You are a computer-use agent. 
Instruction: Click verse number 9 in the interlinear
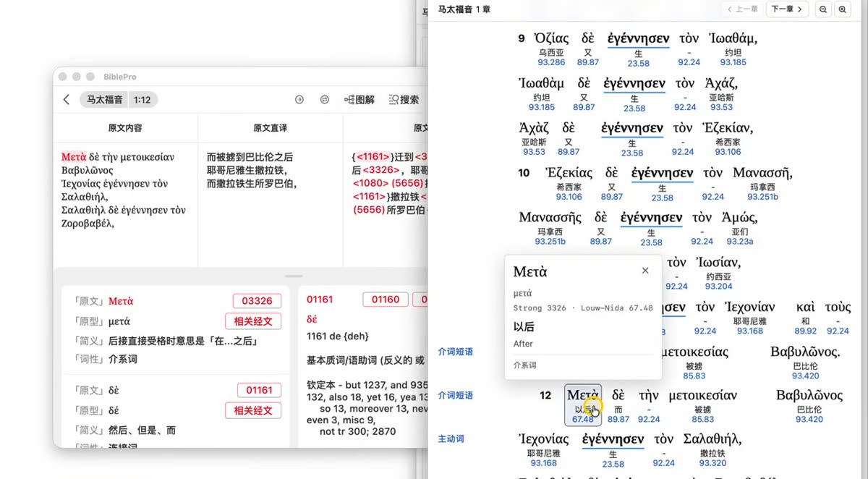(x=521, y=38)
